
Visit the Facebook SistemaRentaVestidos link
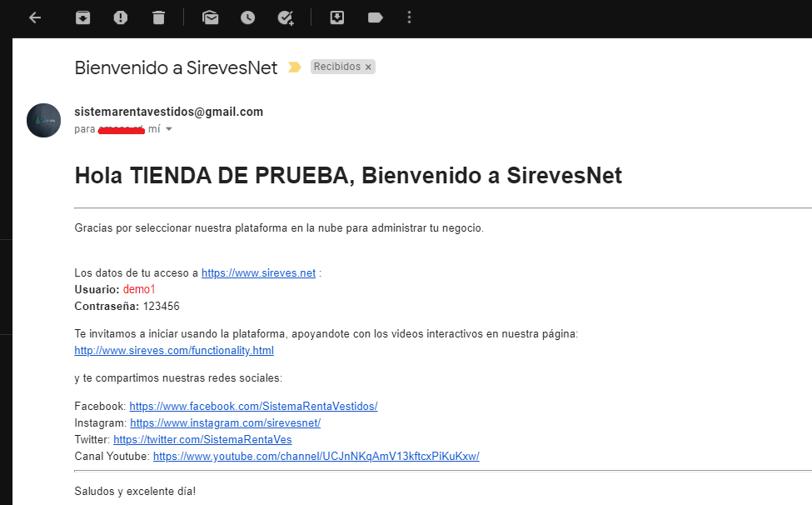[253, 406]
